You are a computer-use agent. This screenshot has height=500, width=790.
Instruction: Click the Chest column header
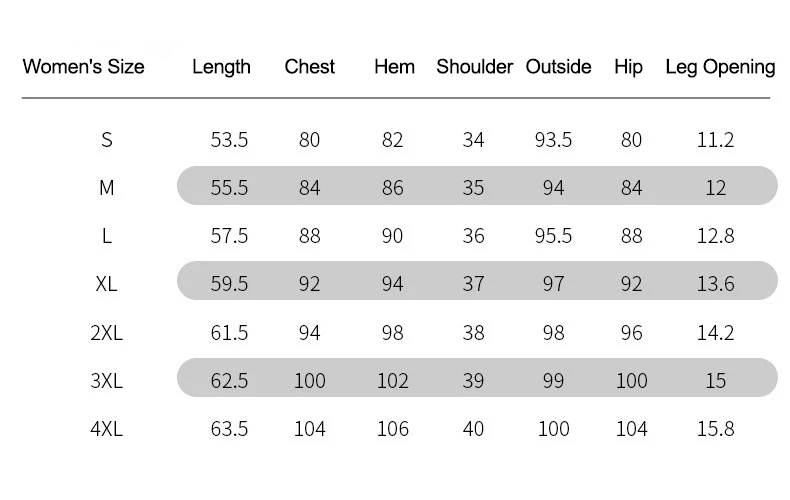click(x=309, y=67)
